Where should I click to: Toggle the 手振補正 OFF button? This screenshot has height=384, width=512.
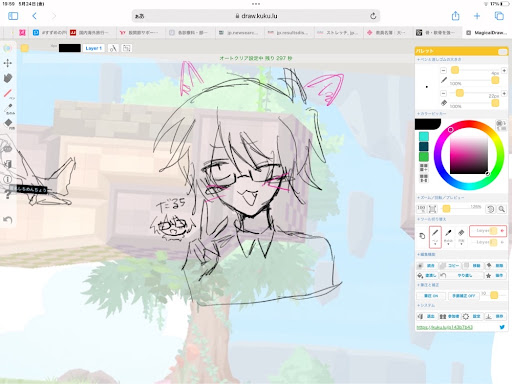[x=463, y=296]
